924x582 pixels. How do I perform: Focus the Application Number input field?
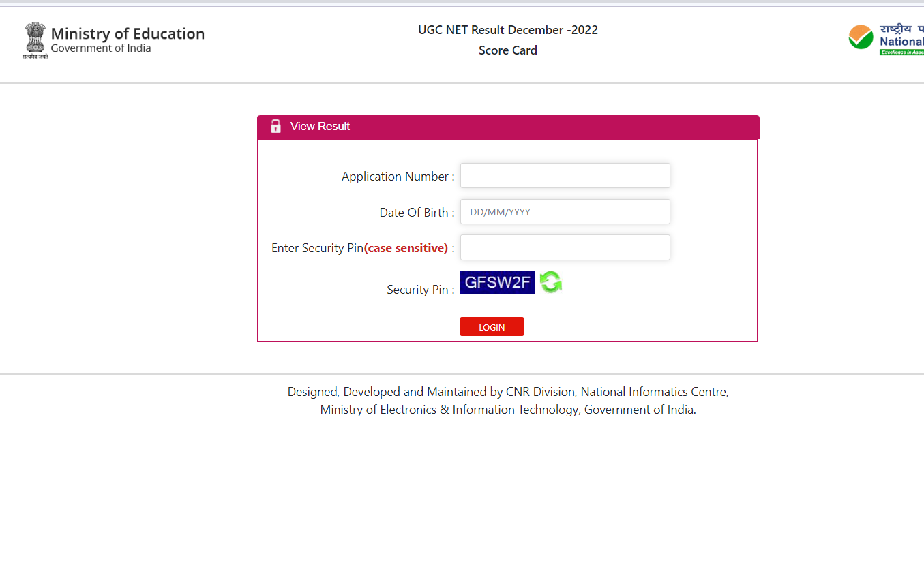click(x=565, y=176)
